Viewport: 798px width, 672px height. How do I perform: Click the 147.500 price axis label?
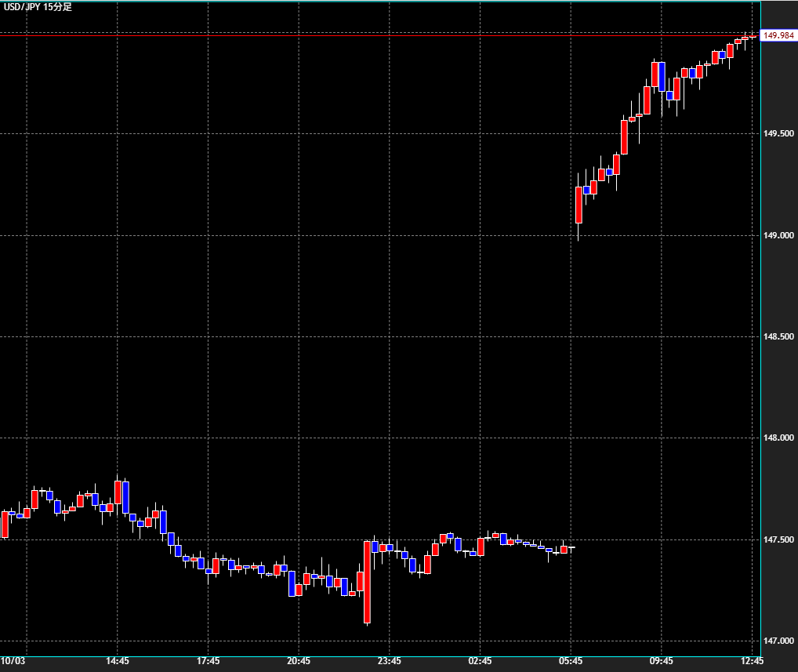778,539
